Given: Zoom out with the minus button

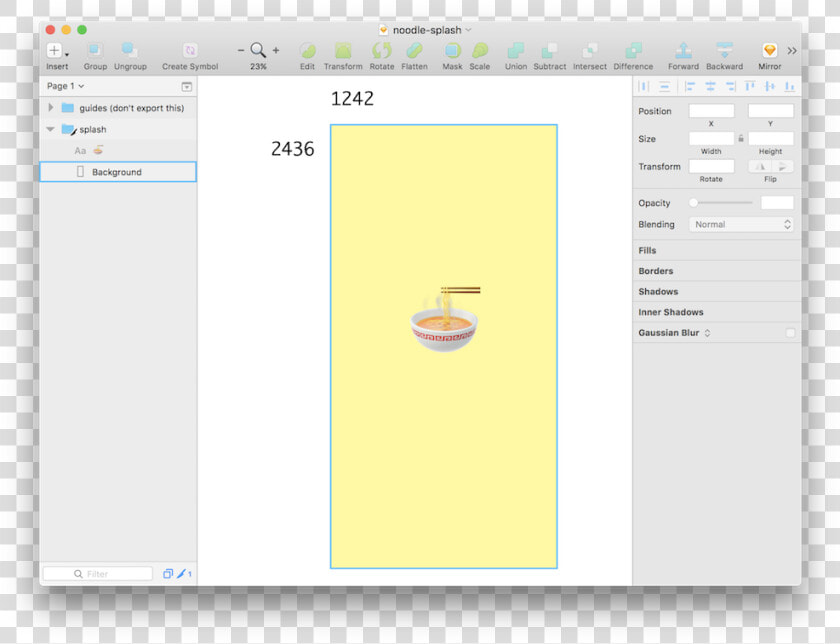Looking at the screenshot, I should 241,50.
